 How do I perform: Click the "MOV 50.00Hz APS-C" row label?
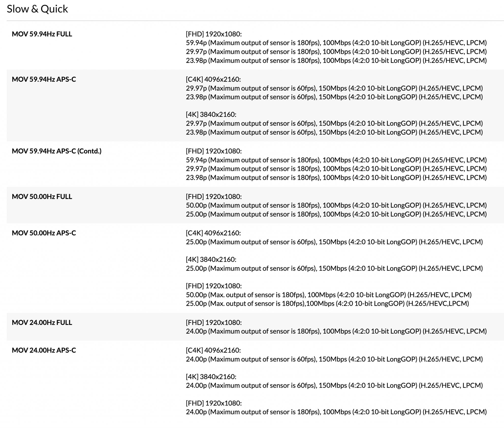point(44,233)
